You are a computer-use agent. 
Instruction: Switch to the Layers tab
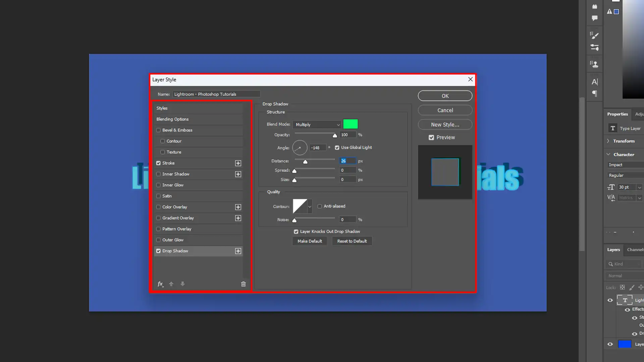click(x=613, y=250)
